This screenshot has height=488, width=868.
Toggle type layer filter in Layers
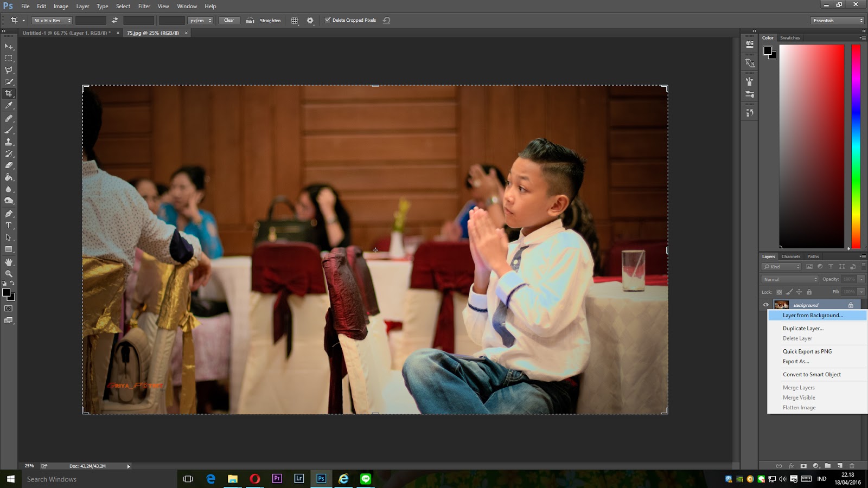[x=831, y=267]
